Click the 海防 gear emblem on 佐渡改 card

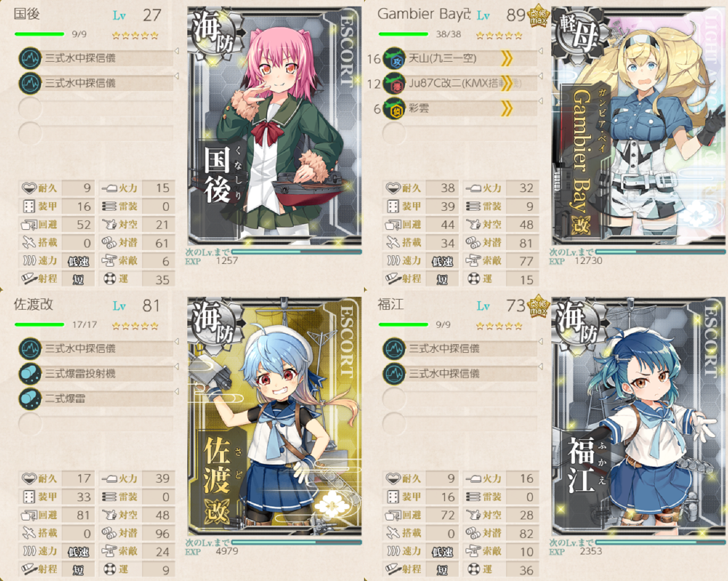[214, 325]
